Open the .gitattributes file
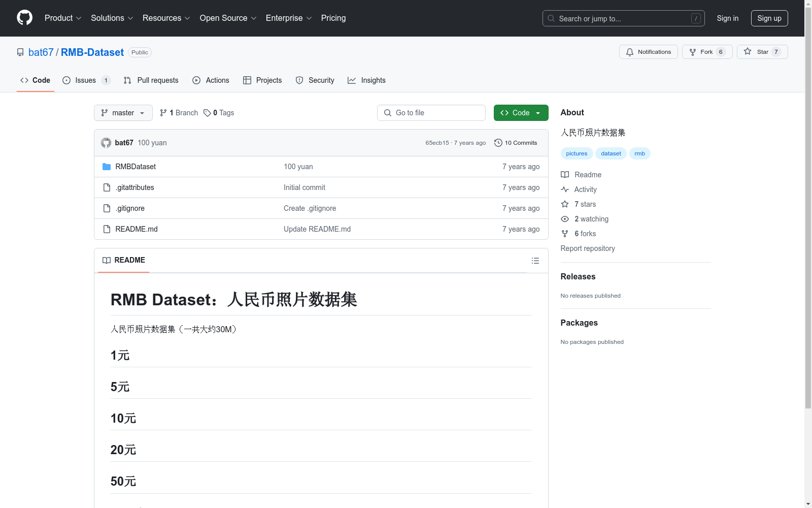 (x=134, y=187)
